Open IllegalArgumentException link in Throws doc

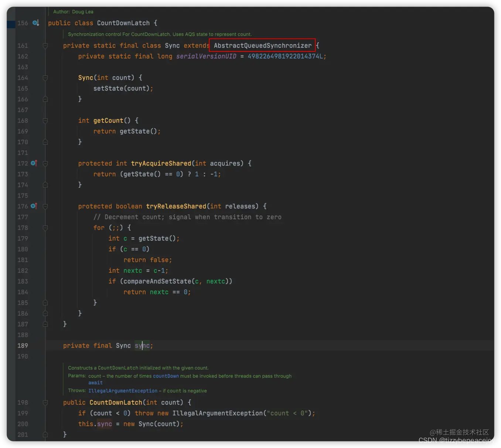[123, 391]
